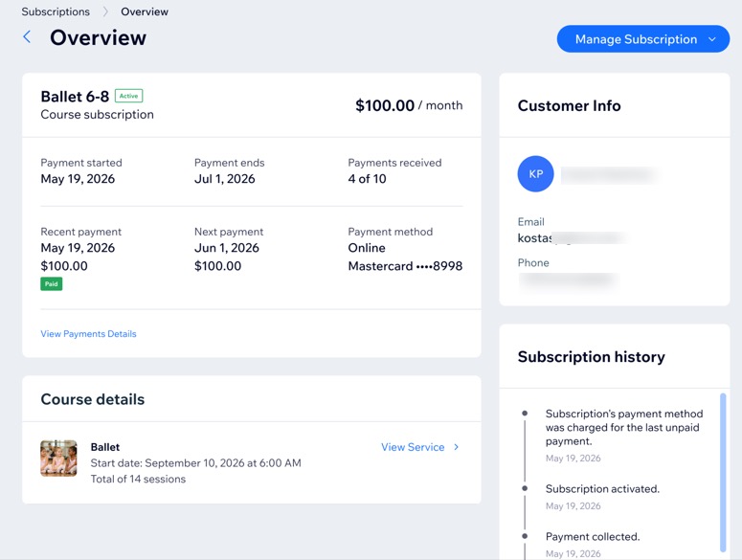Open View Payments Details link

[x=88, y=334]
